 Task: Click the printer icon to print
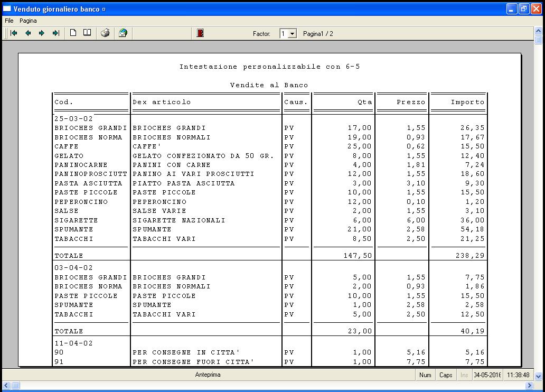coord(105,33)
